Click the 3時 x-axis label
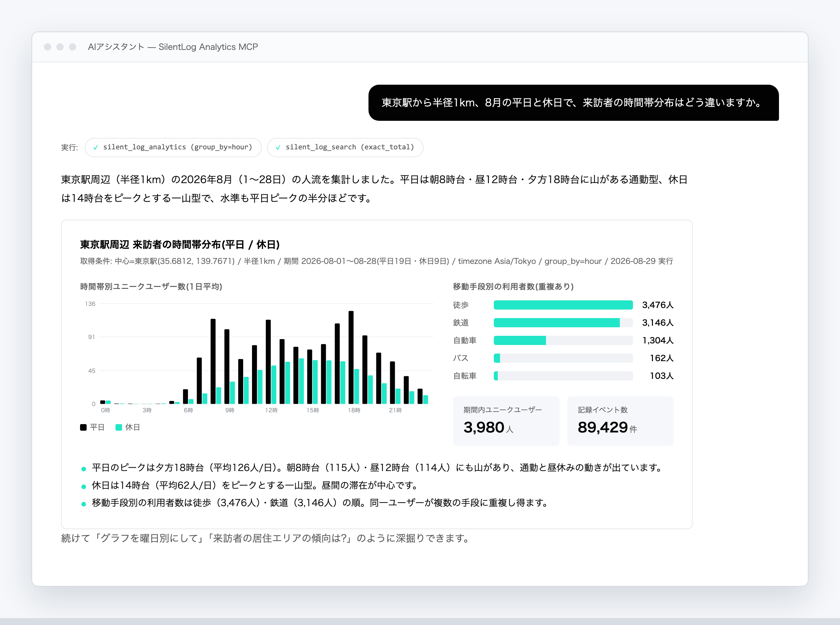The image size is (840, 625). pyautogui.click(x=147, y=410)
